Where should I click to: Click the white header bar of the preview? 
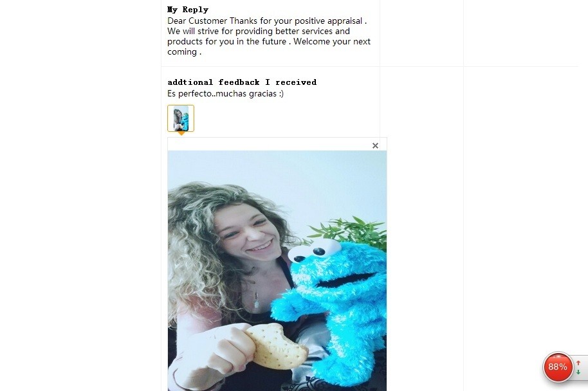pyautogui.click(x=268, y=144)
